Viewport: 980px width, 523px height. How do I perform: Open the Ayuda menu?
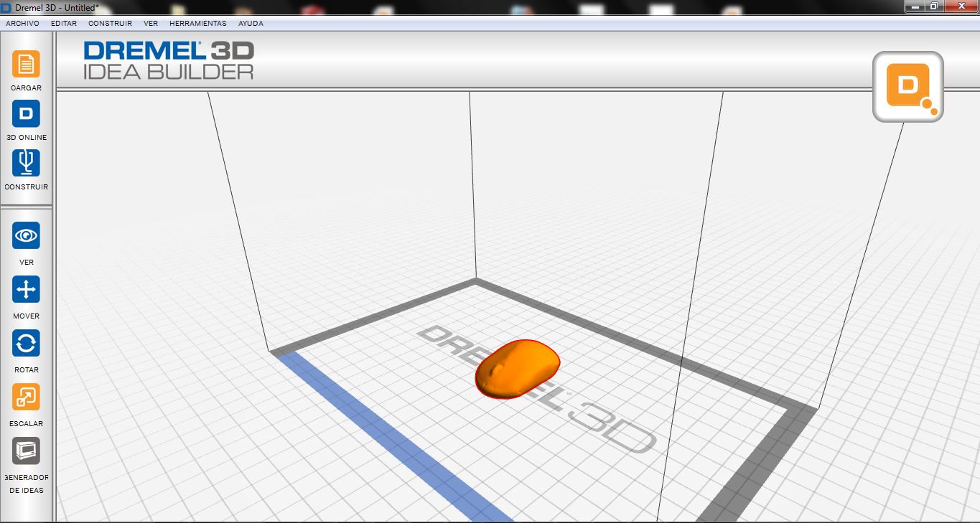pyautogui.click(x=251, y=24)
